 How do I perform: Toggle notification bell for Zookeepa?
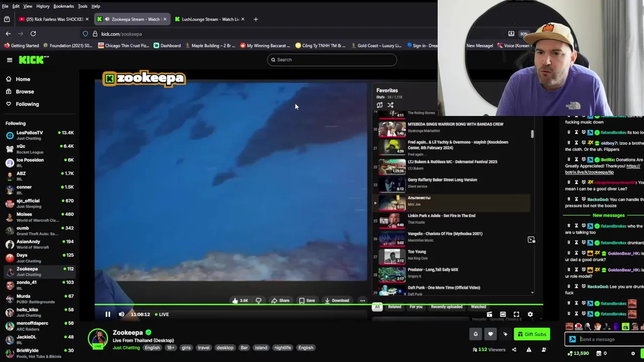pyautogui.click(x=475, y=334)
